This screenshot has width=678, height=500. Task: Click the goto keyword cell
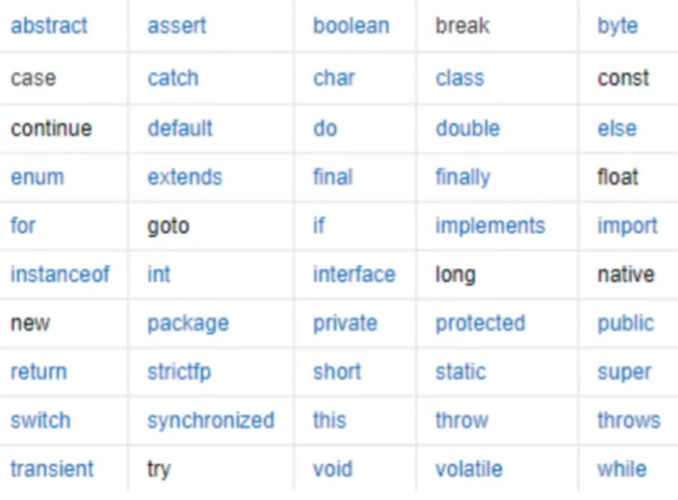pos(211,226)
